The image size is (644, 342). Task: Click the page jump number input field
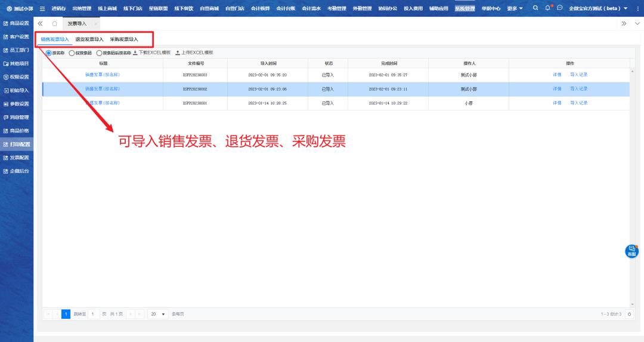pos(94,314)
